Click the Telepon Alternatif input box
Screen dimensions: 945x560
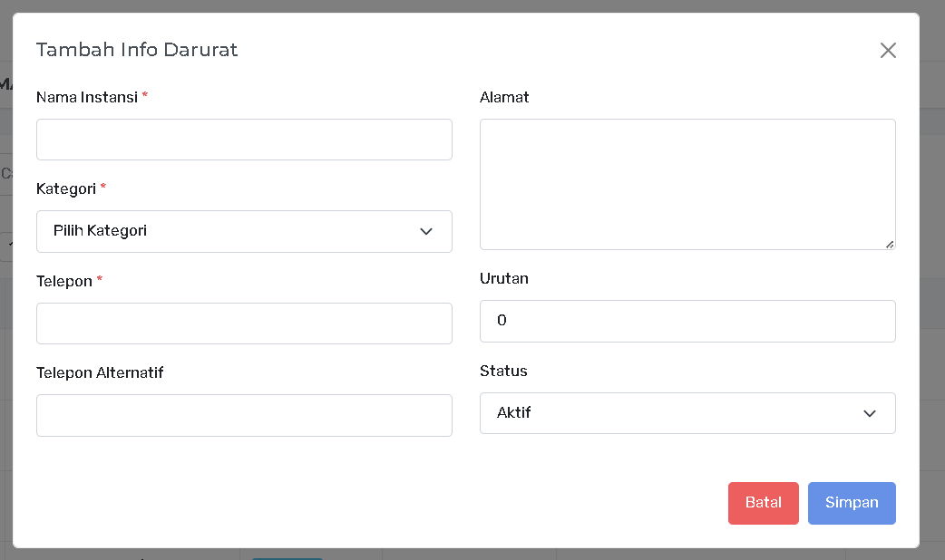click(x=244, y=415)
